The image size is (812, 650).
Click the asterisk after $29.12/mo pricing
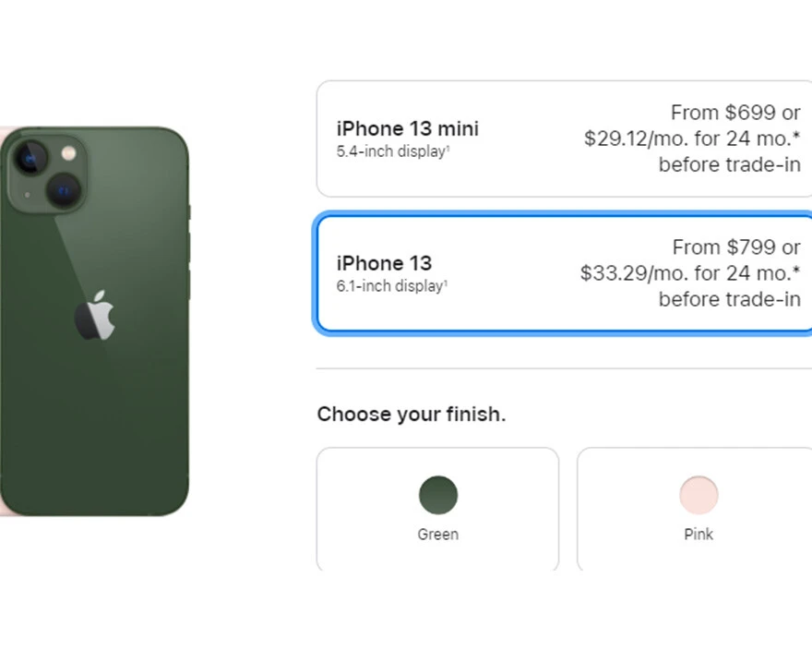pos(798,138)
